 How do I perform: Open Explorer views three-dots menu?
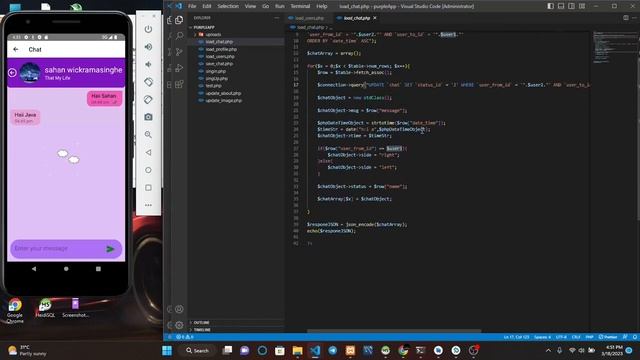tap(277, 18)
